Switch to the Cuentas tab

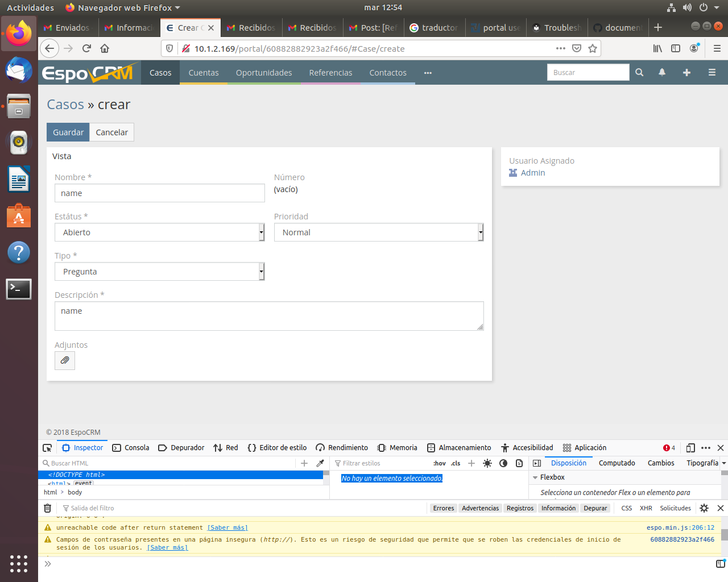tap(204, 73)
